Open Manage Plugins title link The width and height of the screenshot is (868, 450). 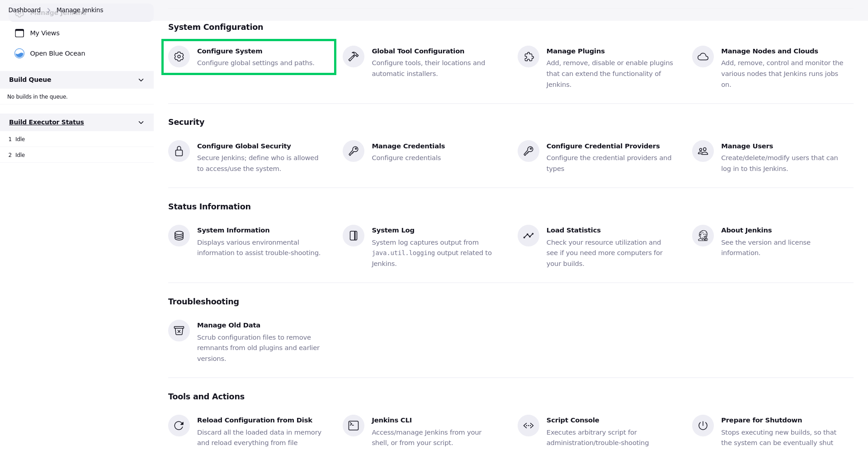pos(576,51)
